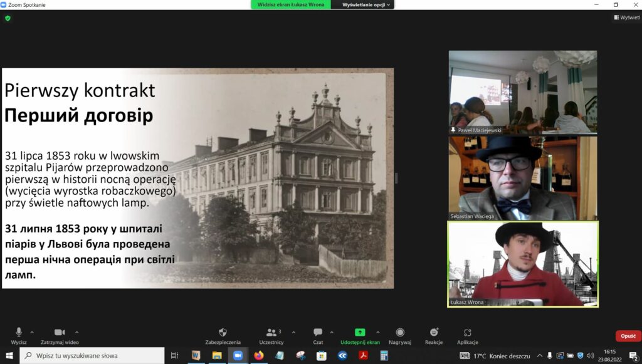Open Zabezpieczenia security shield icon
This screenshot has height=364, width=642.
(x=223, y=333)
